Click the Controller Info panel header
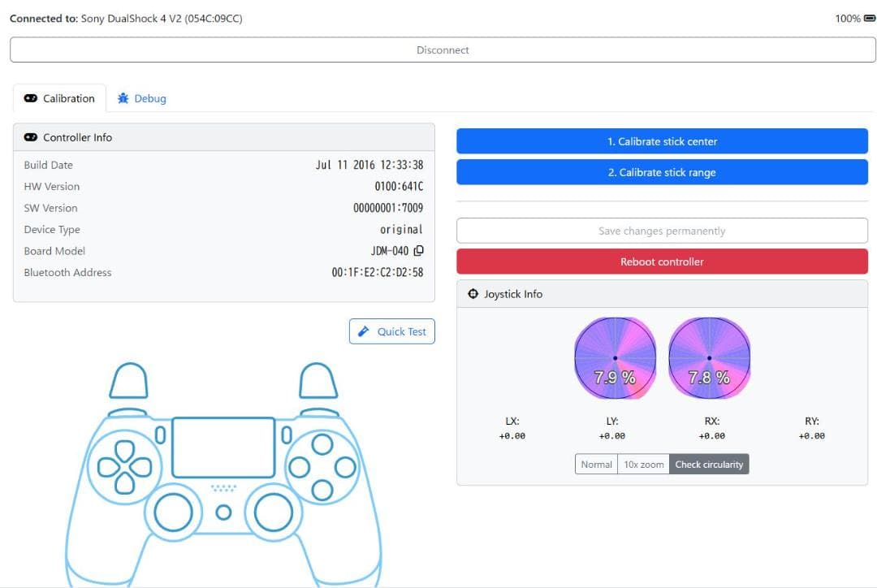 (x=224, y=137)
